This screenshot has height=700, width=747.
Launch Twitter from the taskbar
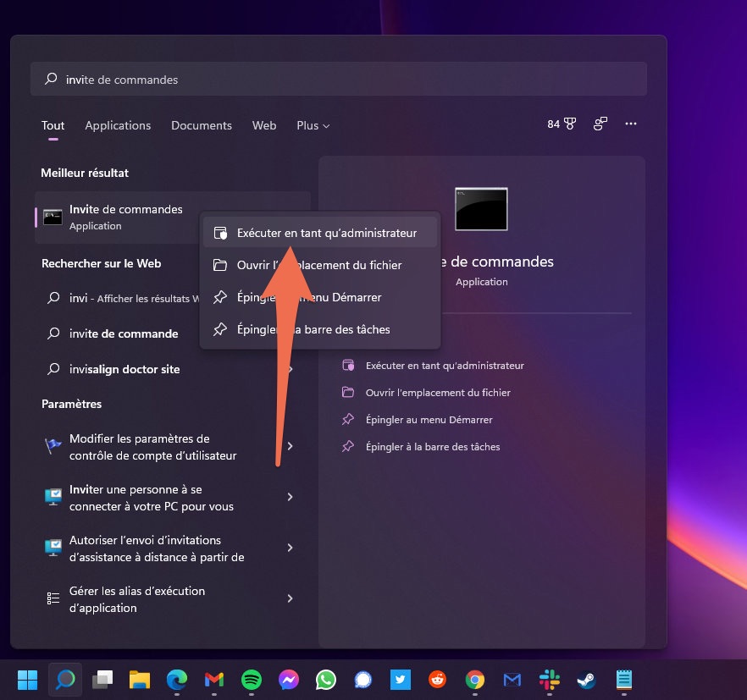click(400, 680)
